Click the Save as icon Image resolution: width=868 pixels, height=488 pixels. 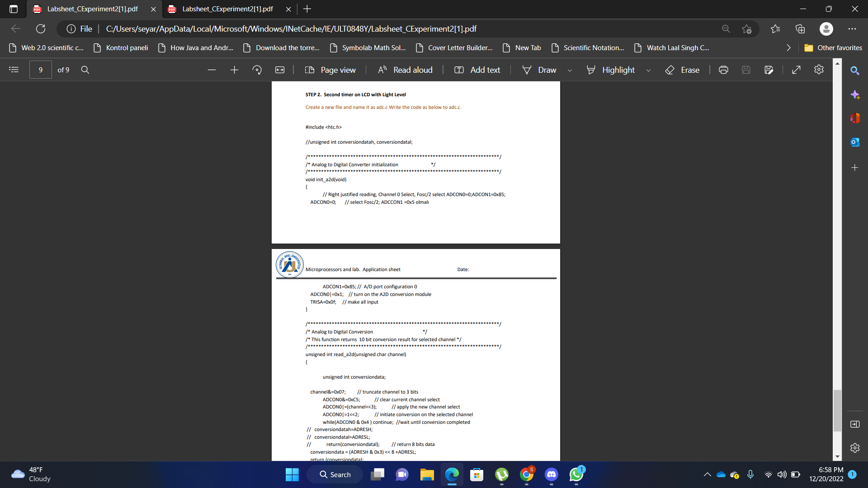tap(769, 70)
